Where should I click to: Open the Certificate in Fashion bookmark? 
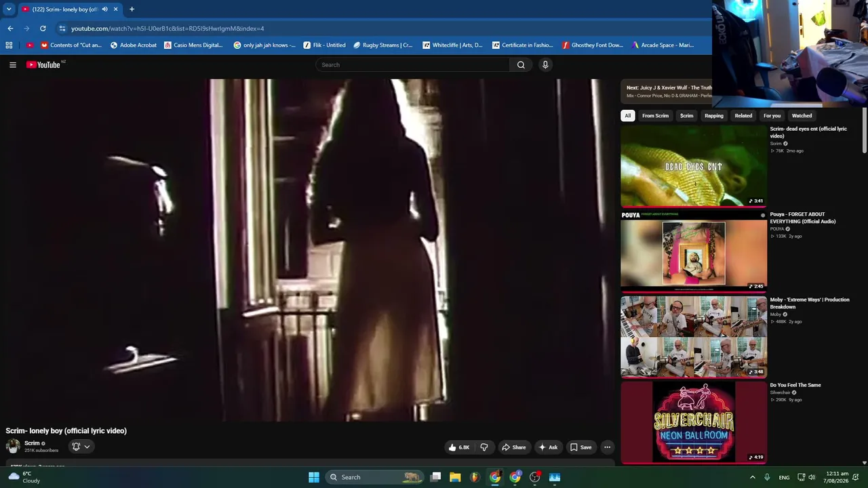pyautogui.click(x=523, y=45)
